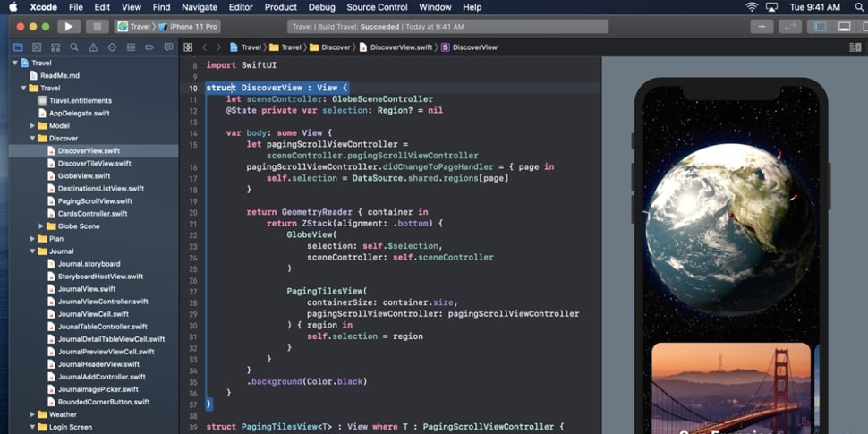
Task: Go back in editor history
Action: [x=204, y=47]
